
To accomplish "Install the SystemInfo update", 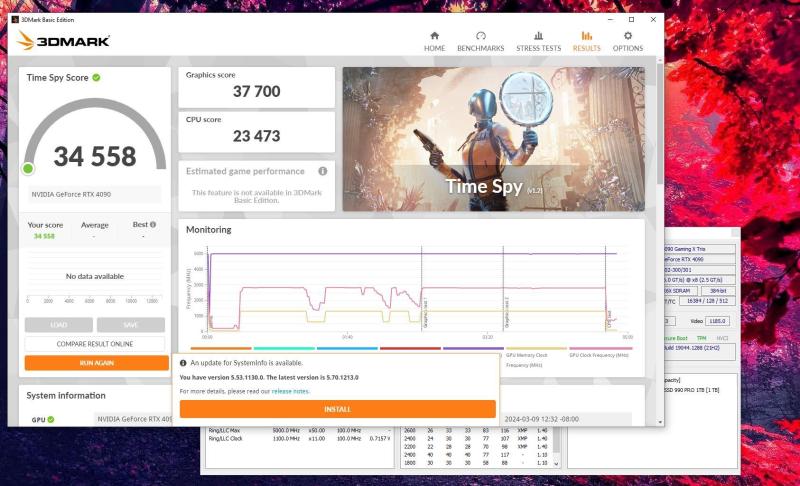I will tap(337, 409).
